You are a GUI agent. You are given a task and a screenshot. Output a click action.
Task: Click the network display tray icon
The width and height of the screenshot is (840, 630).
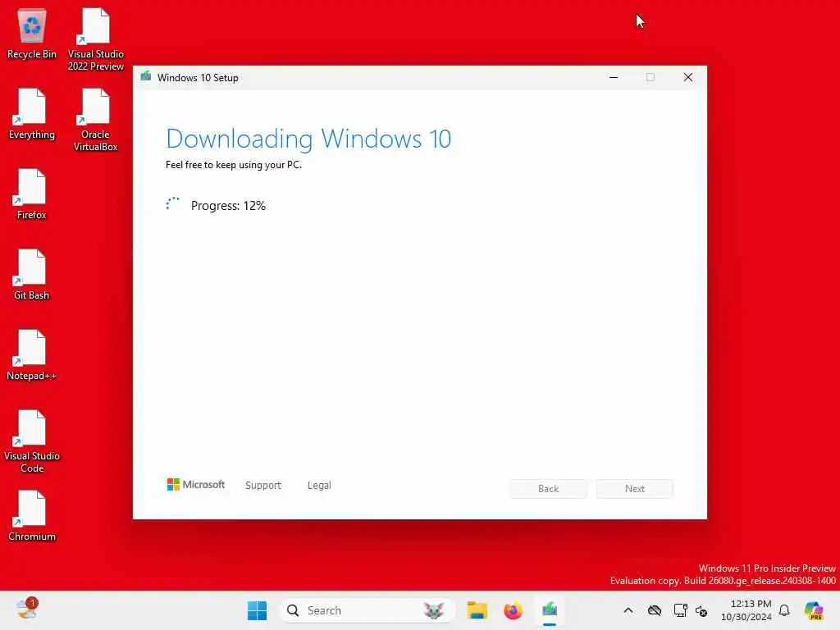point(680,610)
